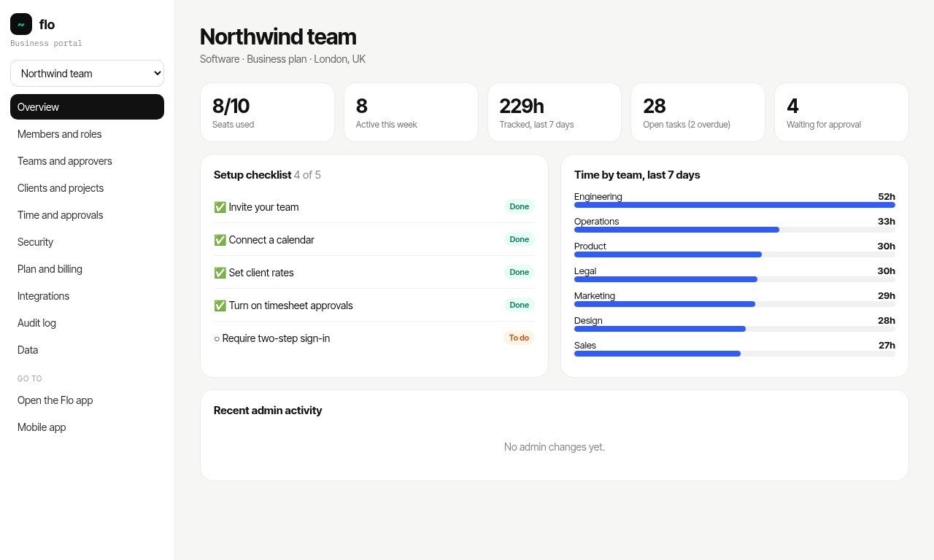Click the Marketing 29h value
934x560 pixels.
coord(886,296)
